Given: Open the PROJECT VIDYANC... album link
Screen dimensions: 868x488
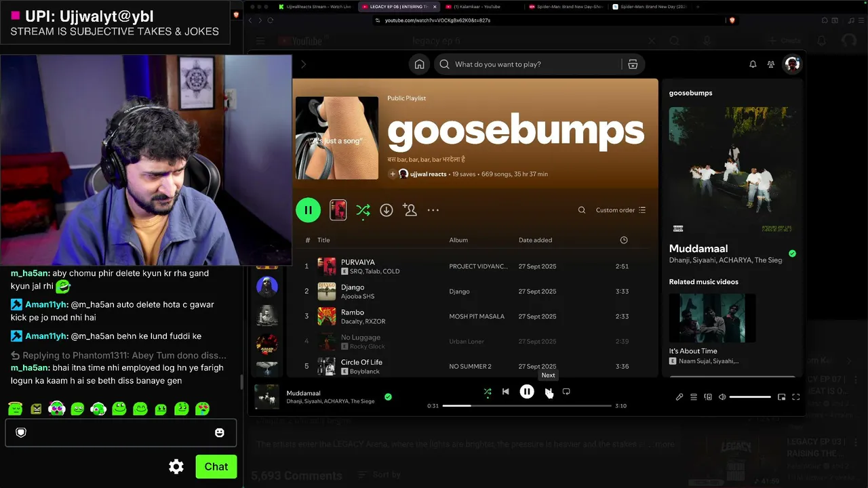Looking at the screenshot, I should pyautogui.click(x=478, y=266).
